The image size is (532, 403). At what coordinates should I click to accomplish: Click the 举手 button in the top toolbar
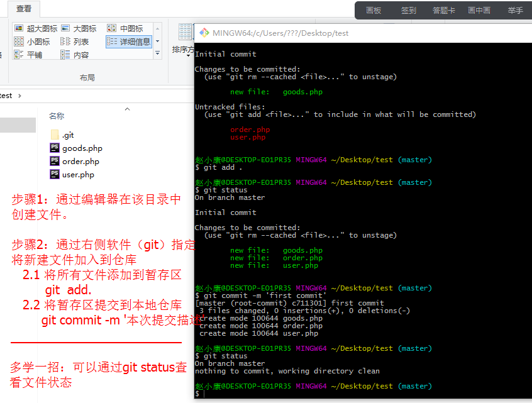pos(516,10)
